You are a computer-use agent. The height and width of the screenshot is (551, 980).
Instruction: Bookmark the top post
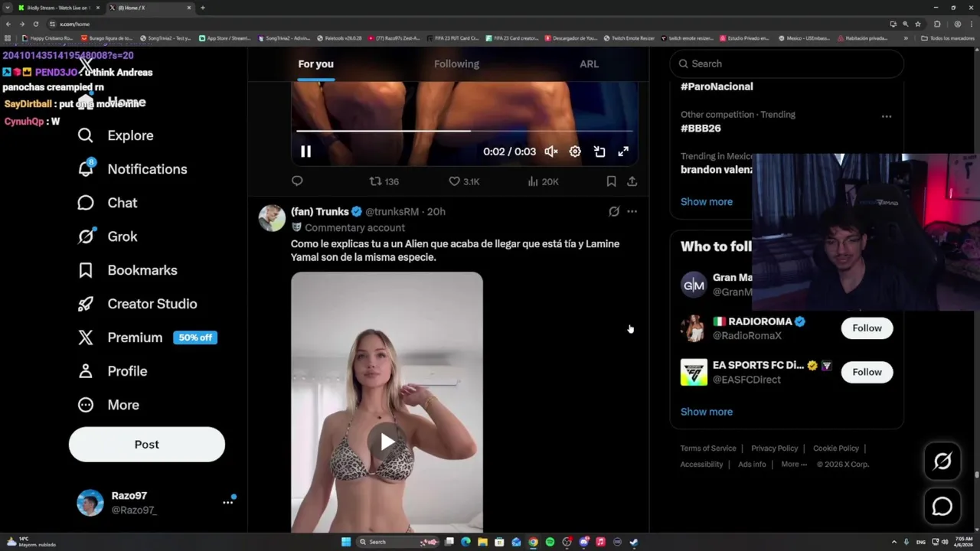611,181
